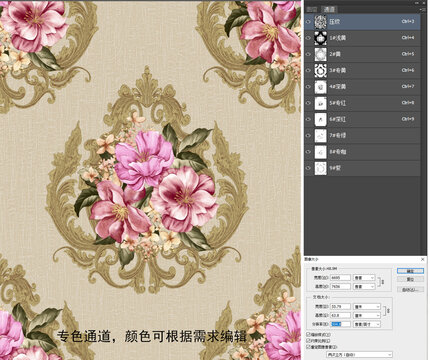Close the Image Size dialog

[x=423, y=259]
